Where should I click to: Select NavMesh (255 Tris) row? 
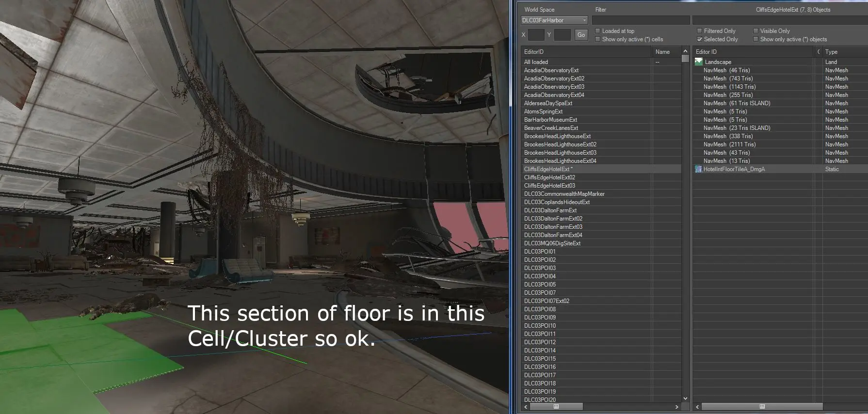coord(780,95)
